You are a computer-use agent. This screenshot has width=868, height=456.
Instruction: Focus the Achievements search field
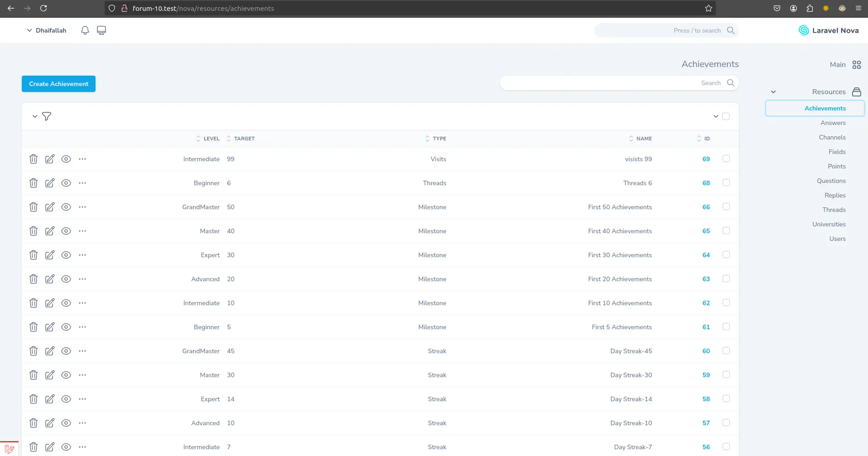click(x=619, y=83)
